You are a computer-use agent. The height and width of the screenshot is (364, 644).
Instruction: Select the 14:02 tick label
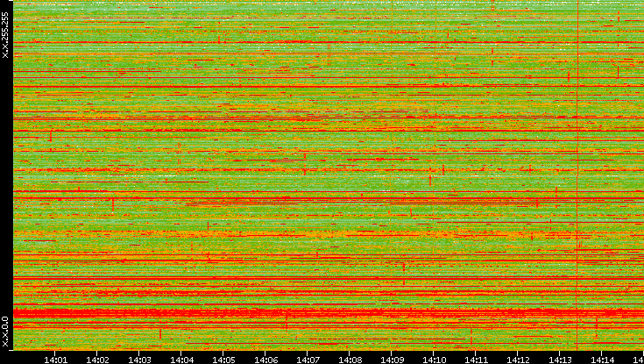(97, 360)
